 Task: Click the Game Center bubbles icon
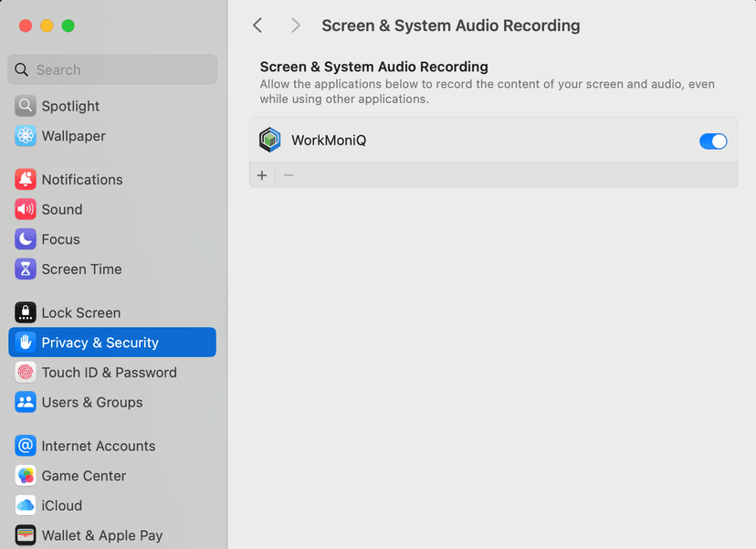pyautogui.click(x=25, y=476)
